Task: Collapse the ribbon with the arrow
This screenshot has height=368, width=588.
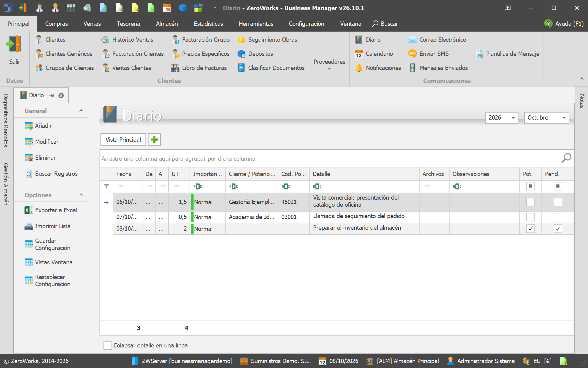Action: coord(582,79)
